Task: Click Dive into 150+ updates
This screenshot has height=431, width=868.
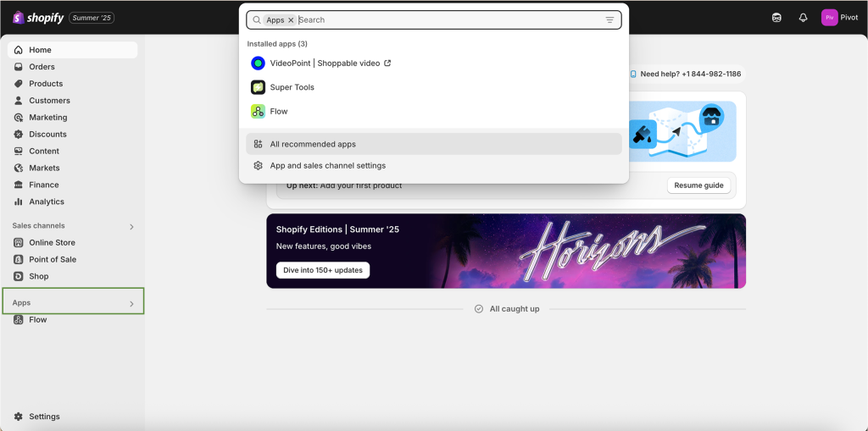Action: [323, 270]
